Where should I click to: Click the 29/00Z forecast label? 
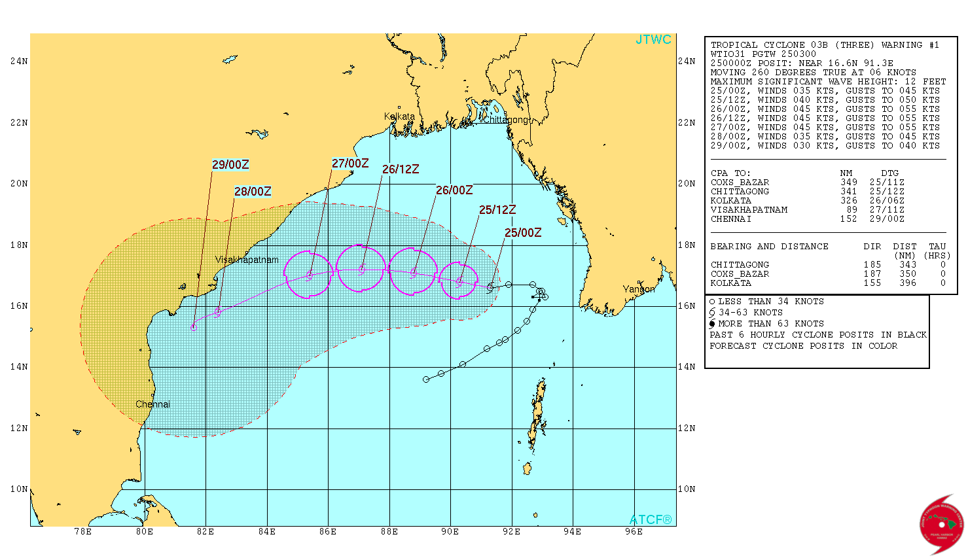click(x=230, y=165)
